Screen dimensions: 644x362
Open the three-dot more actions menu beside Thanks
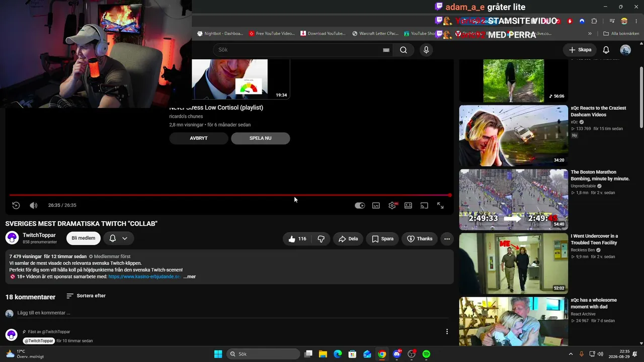tap(447, 239)
